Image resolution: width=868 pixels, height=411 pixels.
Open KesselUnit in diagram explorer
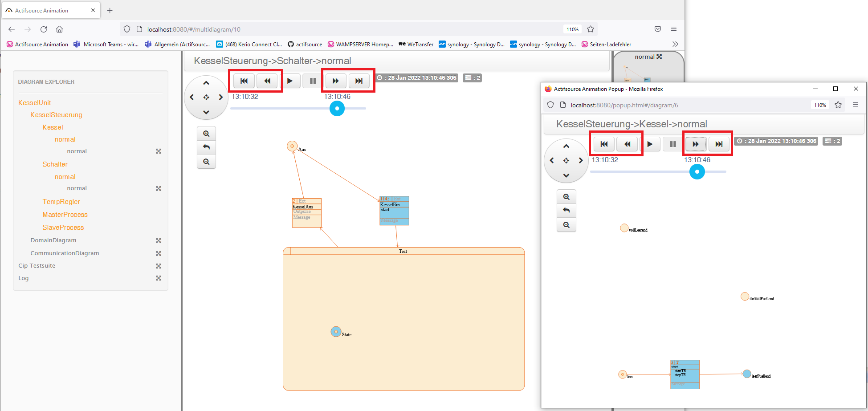tap(35, 103)
